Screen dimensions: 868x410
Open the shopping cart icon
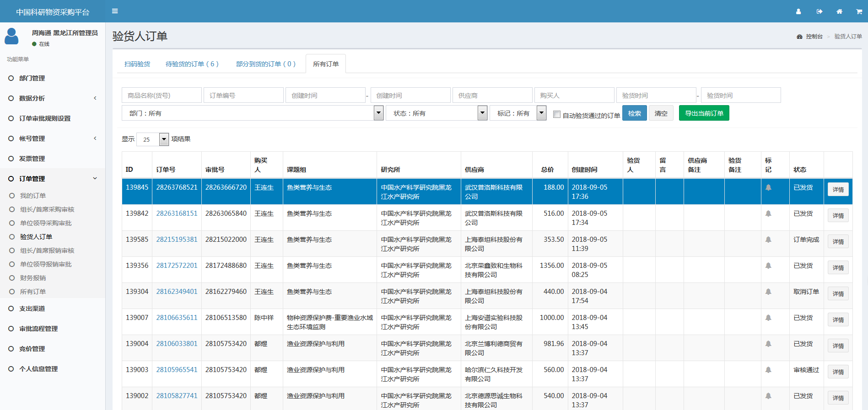click(x=859, y=11)
